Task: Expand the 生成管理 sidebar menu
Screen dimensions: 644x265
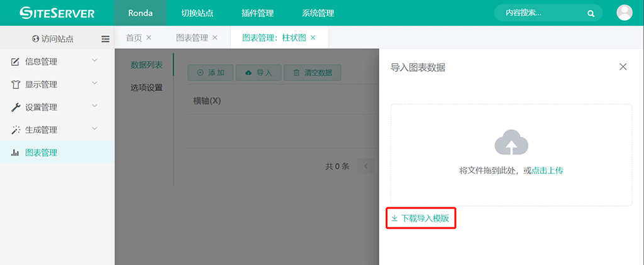Action: point(57,129)
